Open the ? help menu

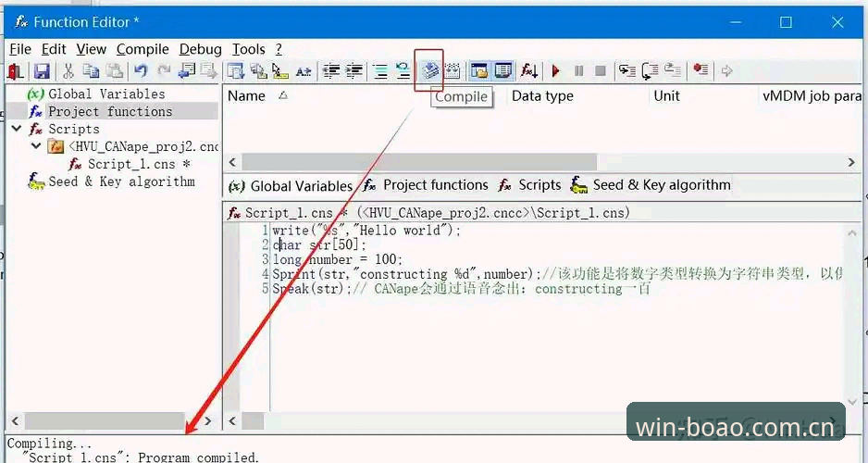pos(279,49)
